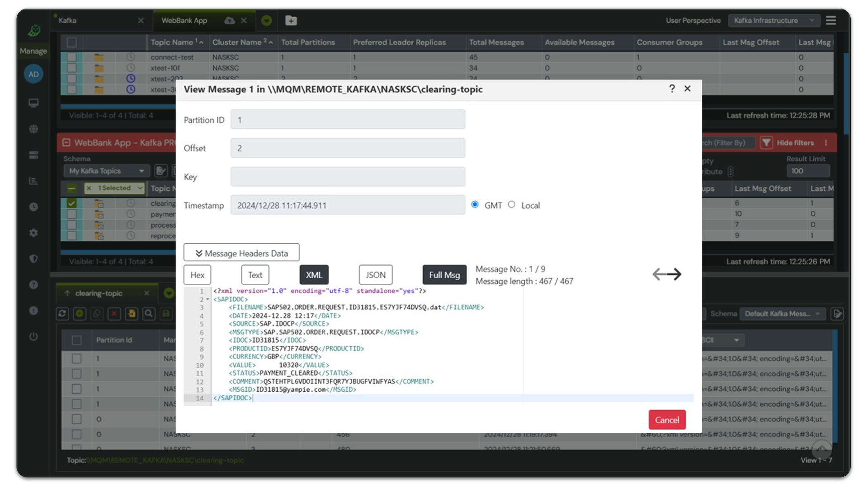Toggle select-all checkbox in top topics table header
The width and height of the screenshot is (868, 488).
point(71,42)
